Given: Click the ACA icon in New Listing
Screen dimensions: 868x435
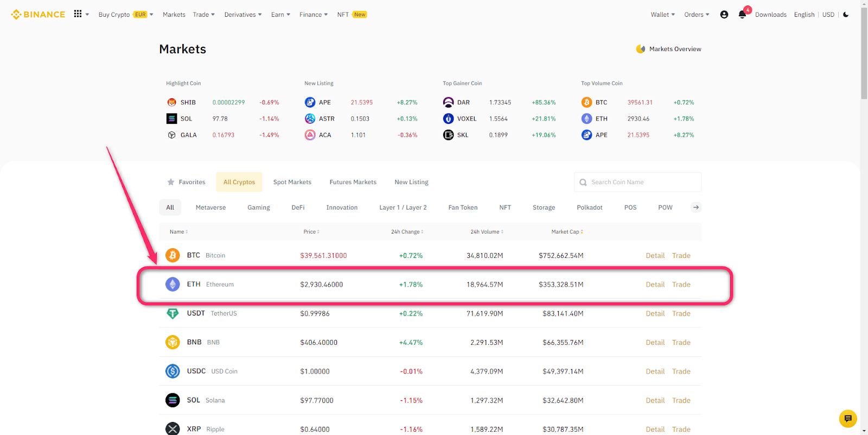Looking at the screenshot, I should 310,135.
